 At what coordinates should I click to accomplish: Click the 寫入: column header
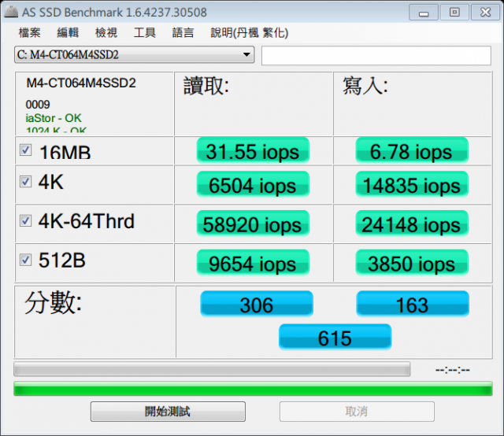[365, 86]
